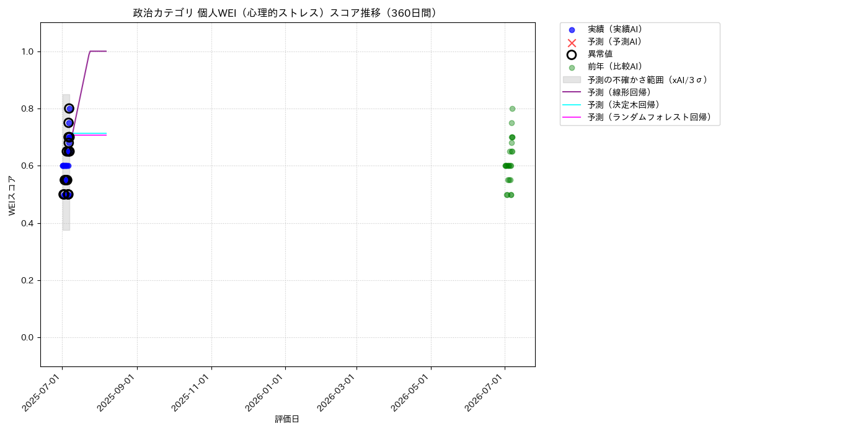Click the black circle 異常値 legend marker
This screenshot has width=868, height=434.
point(572,55)
